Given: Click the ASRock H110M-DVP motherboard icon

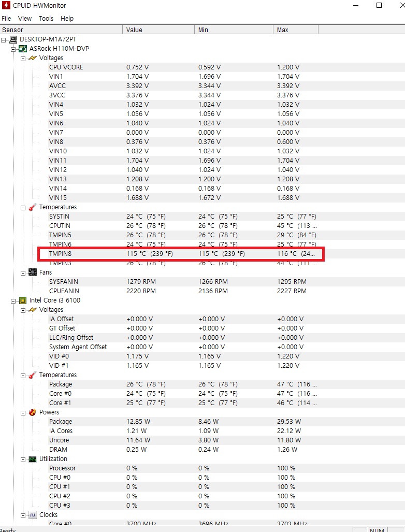Looking at the screenshot, I should pyautogui.click(x=23, y=49).
